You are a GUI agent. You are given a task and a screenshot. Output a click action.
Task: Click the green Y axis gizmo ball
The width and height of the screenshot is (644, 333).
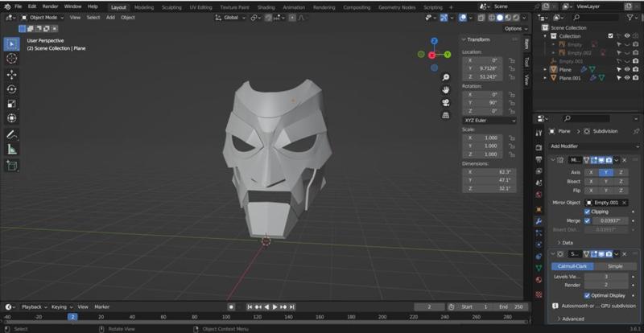click(448, 54)
